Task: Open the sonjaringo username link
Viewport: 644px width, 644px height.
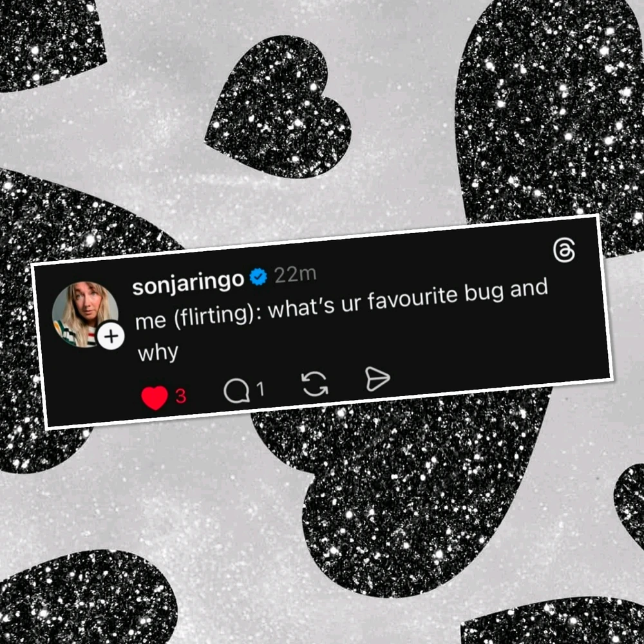Action: 188,283
